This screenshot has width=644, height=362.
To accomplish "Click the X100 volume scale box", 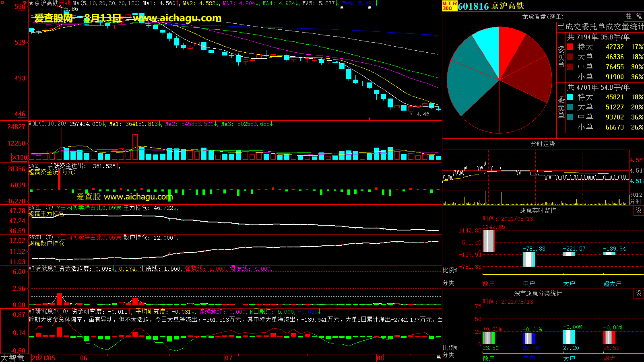I will click(19, 157).
